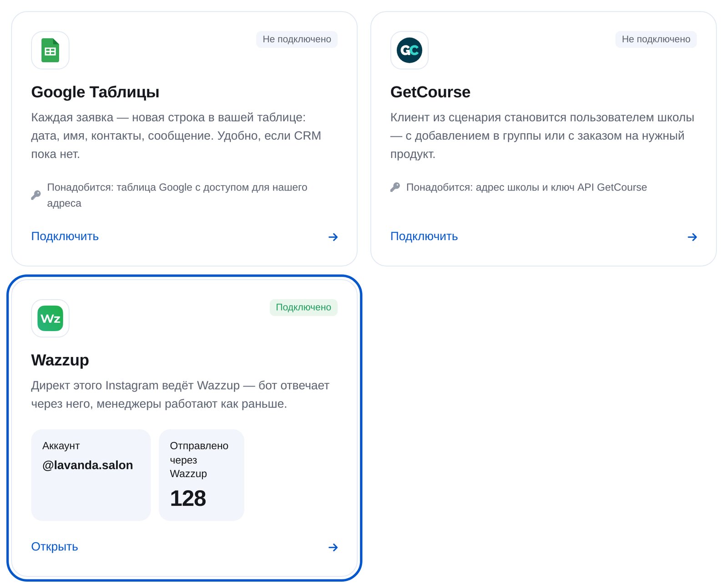The height and width of the screenshot is (588, 728).
Task: Click Не подключено badge on Google Таблицы
Action: point(297,39)
